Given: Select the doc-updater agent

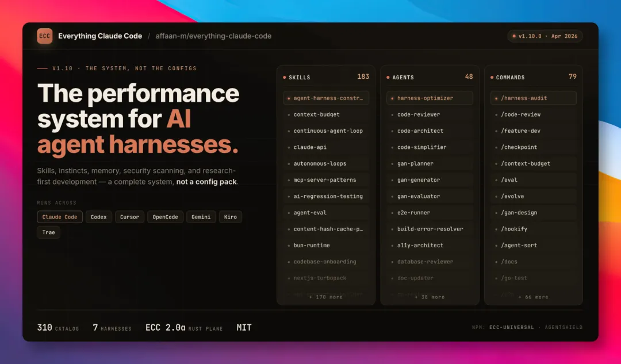Looking at the screenshot, I should pos(430,278).
